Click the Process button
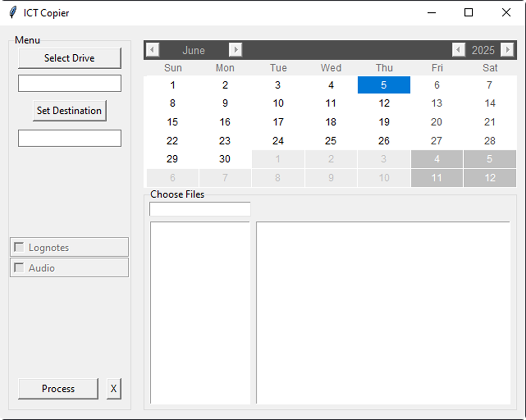 pos(58,389)
